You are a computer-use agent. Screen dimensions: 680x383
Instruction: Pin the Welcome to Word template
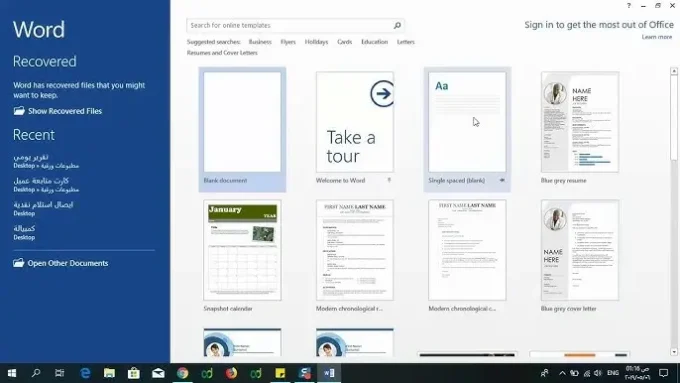coord(389,180)
